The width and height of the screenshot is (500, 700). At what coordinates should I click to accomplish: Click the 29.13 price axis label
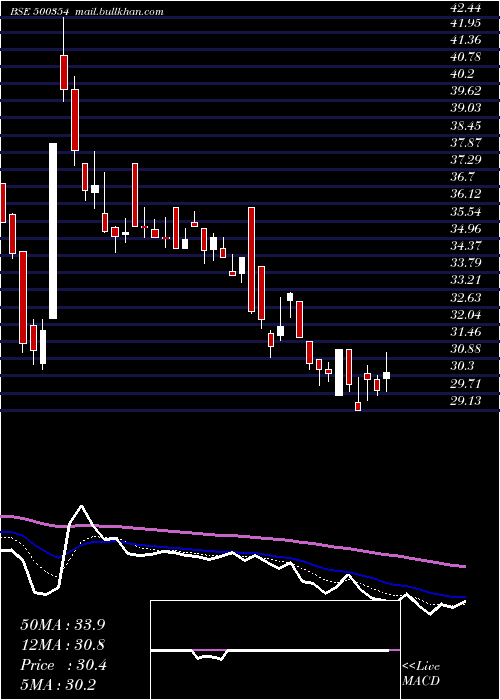(466, 401)
